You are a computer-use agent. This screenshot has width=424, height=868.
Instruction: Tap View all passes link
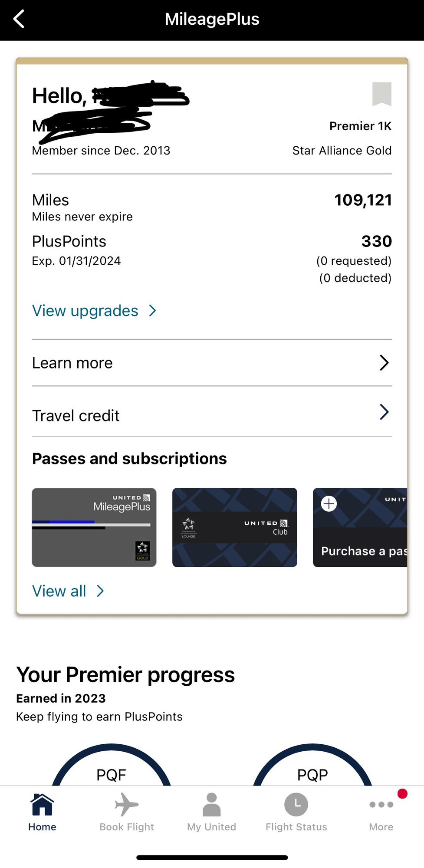tap(59, 591)
